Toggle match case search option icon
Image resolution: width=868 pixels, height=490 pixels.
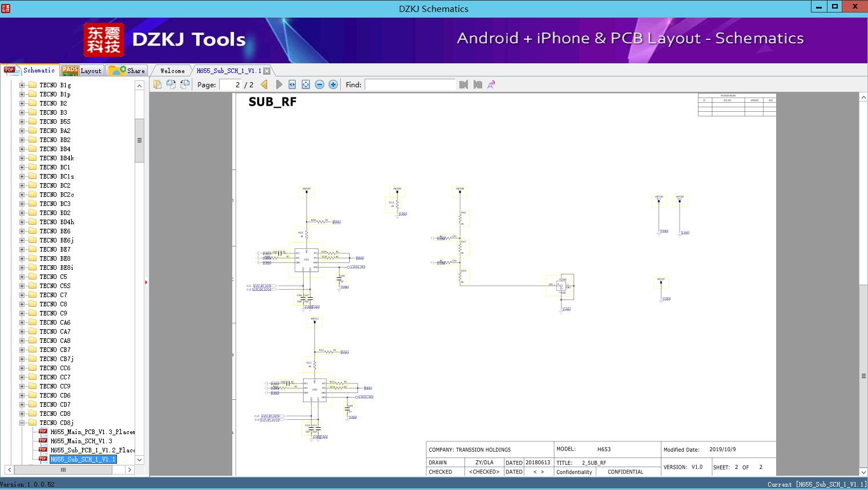[491, 84]
